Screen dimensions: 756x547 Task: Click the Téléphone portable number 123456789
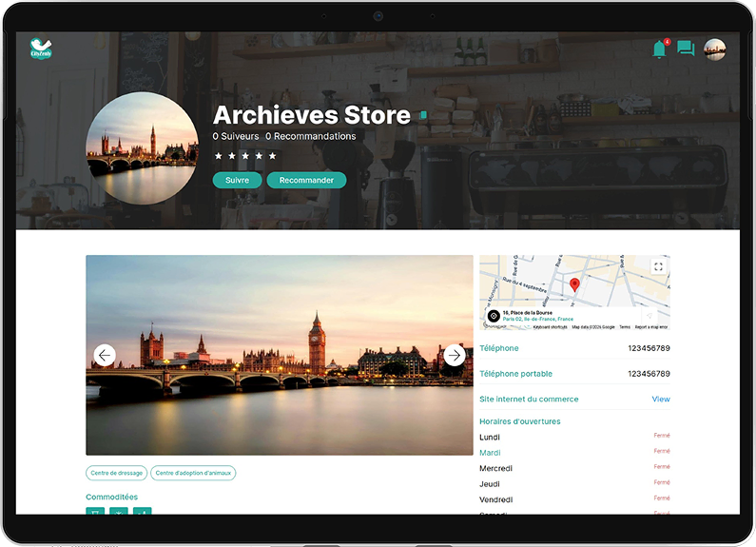tap(649, 373)
